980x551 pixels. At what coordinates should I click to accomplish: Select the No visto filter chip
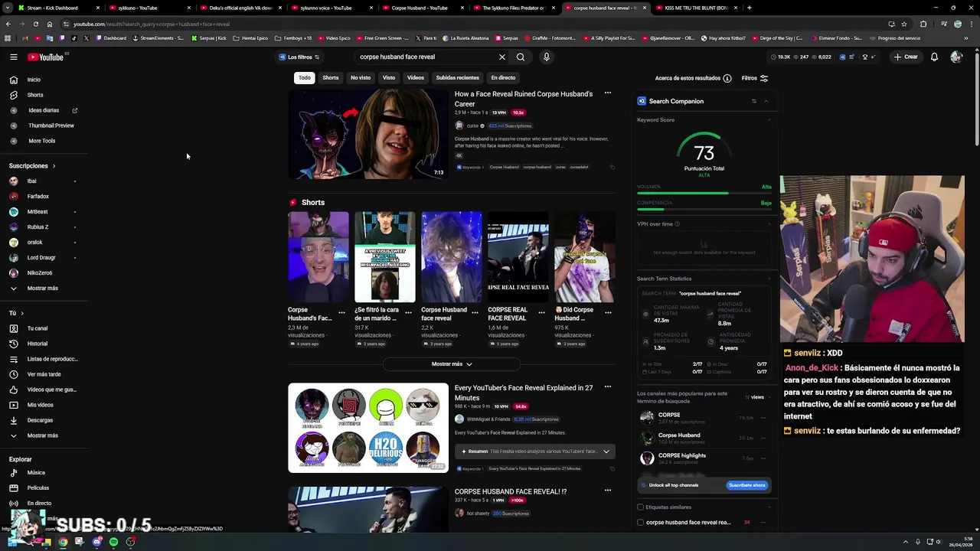tap(361, 77)
